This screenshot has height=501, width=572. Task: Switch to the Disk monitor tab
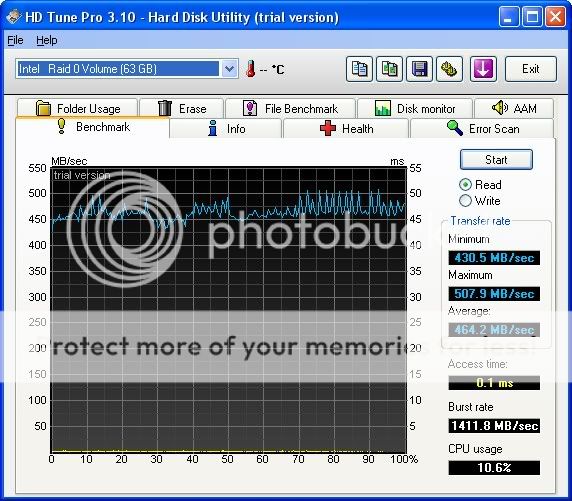pos(415,108)
